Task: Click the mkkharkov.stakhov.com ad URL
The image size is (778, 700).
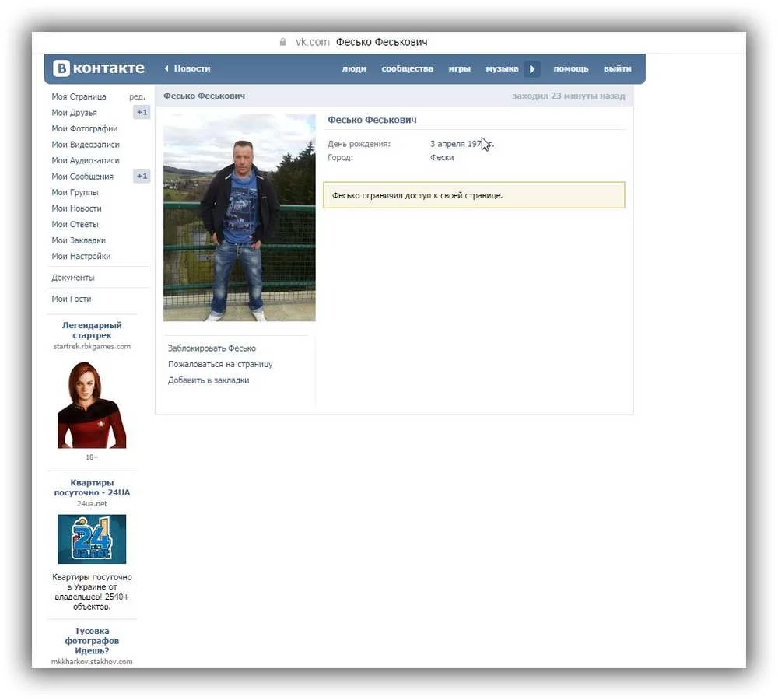Action: [92, 661]
